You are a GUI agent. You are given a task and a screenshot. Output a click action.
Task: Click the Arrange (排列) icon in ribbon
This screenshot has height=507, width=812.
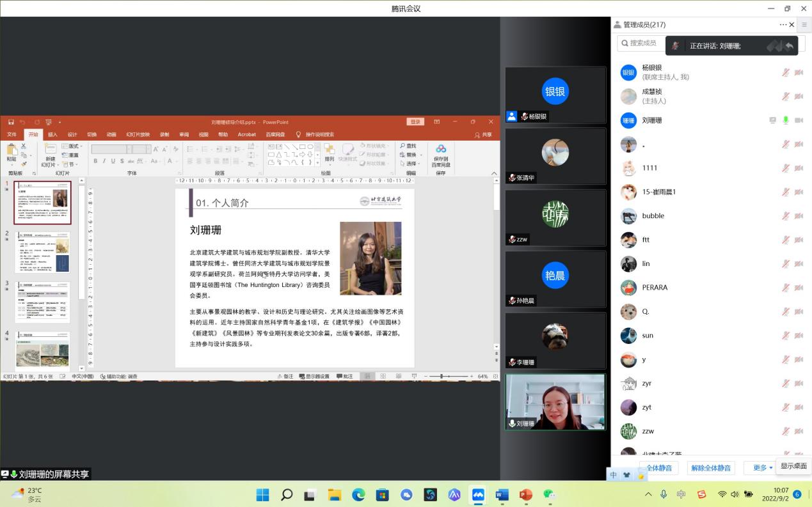tap(329, 150)
